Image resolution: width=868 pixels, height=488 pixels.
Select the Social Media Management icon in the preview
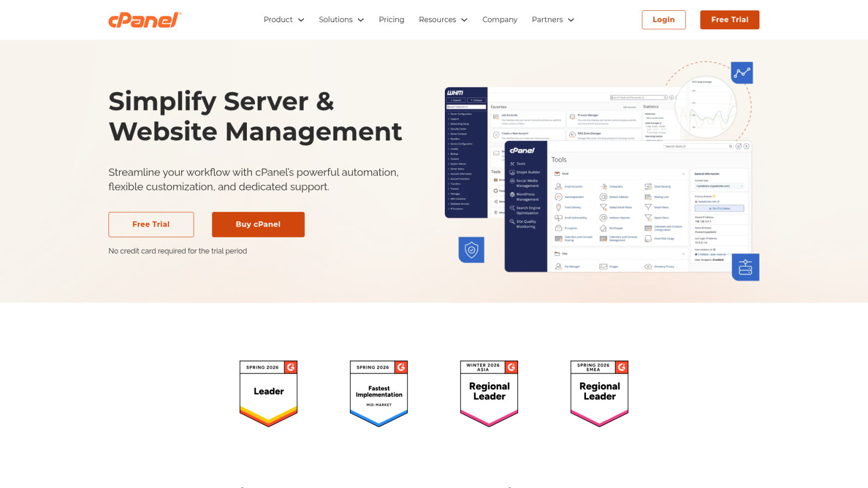pyautogui.click(x=512, y=181)
